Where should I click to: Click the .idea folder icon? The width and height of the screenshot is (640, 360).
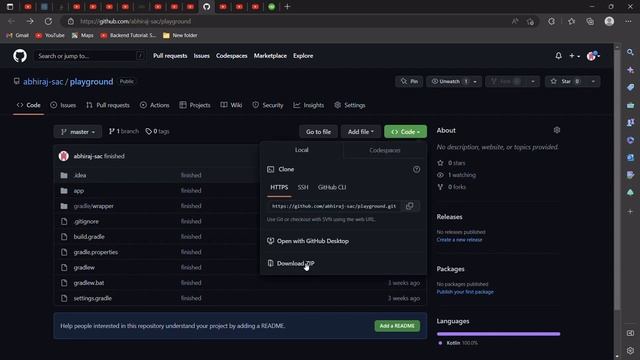pyautogui.click(x=64, y=175)
